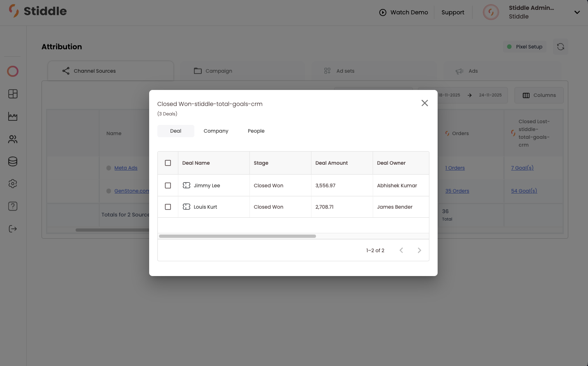Expand the account dropdown chevron

(577, 12)
